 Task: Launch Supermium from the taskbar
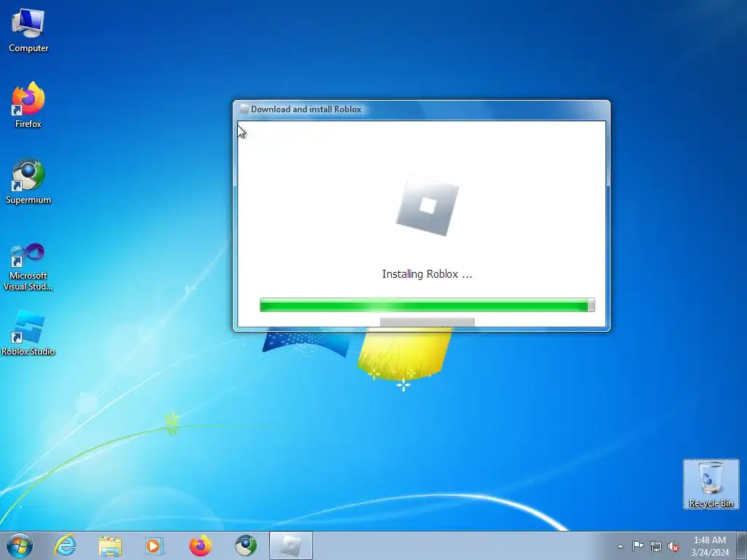pyautogui.click(x=246, y=545)
